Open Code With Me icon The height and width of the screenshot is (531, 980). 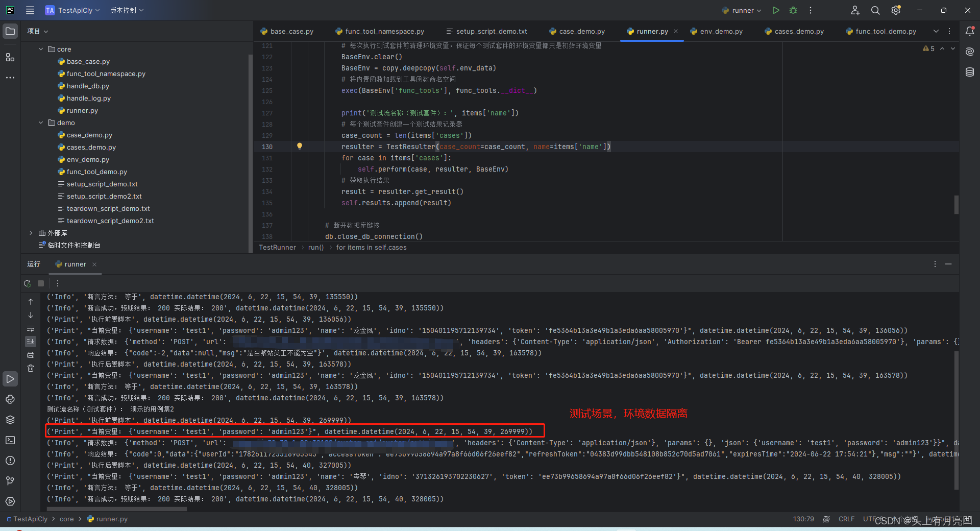click(855, 10)
